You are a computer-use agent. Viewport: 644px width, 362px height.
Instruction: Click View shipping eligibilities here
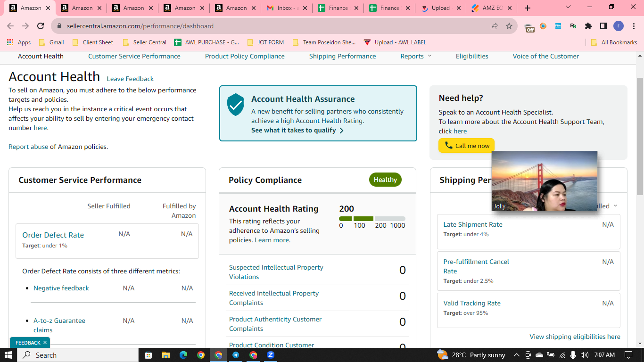(x=575, y=337)
